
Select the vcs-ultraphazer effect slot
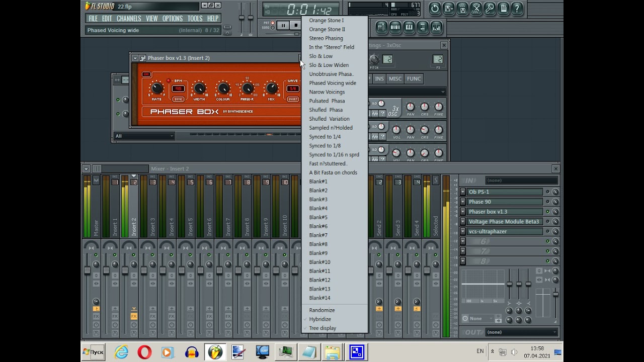[505, 232]
